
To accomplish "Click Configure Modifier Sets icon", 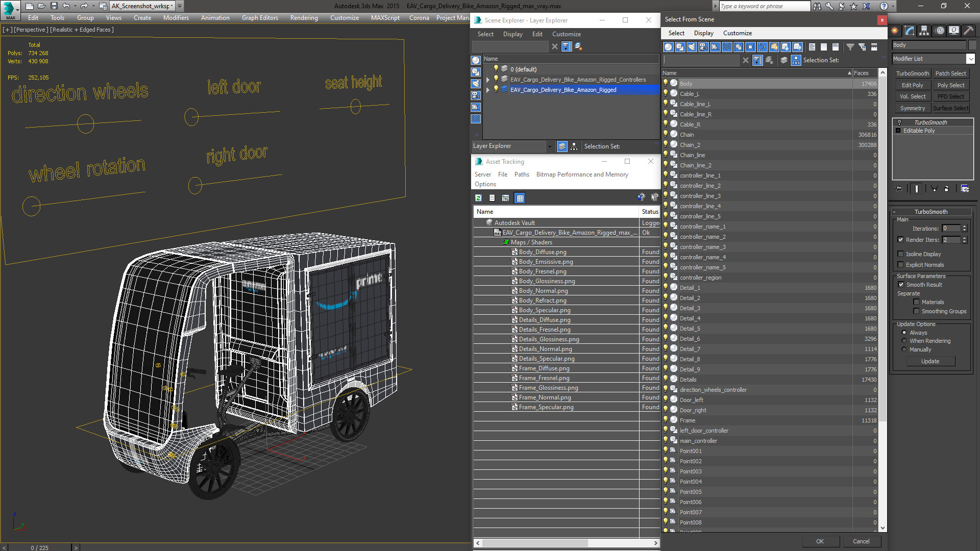I will click(965, 189).
